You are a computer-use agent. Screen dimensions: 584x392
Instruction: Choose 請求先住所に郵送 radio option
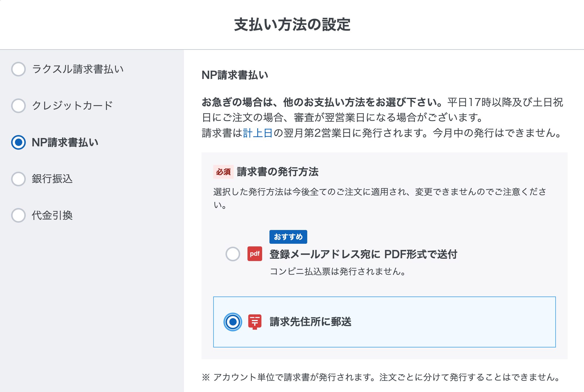233,322
